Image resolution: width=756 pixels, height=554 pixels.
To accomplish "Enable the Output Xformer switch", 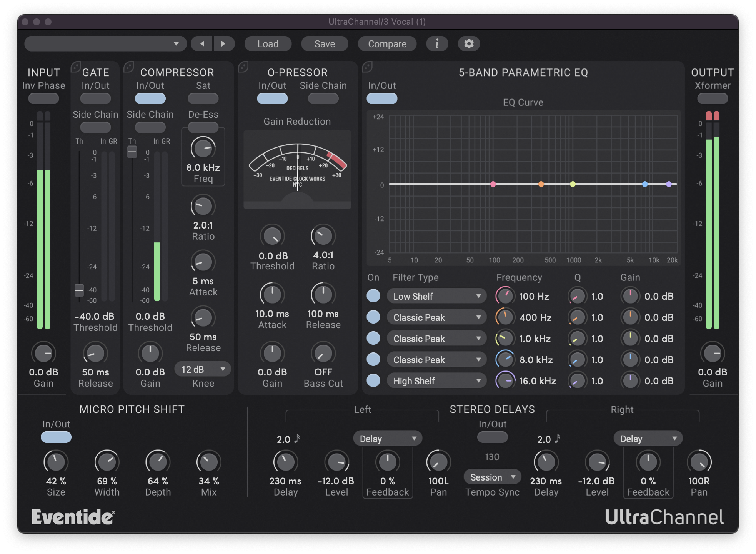I will [x=713, y=98].
